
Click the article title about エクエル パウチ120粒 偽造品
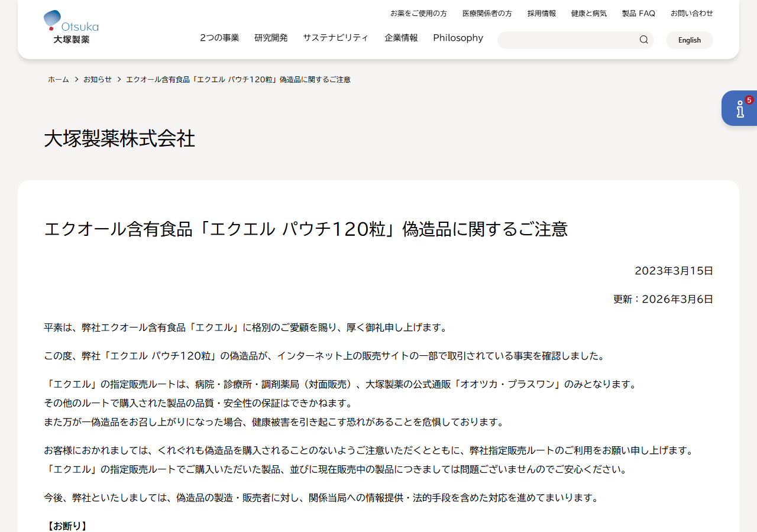[x=306, y=229]
